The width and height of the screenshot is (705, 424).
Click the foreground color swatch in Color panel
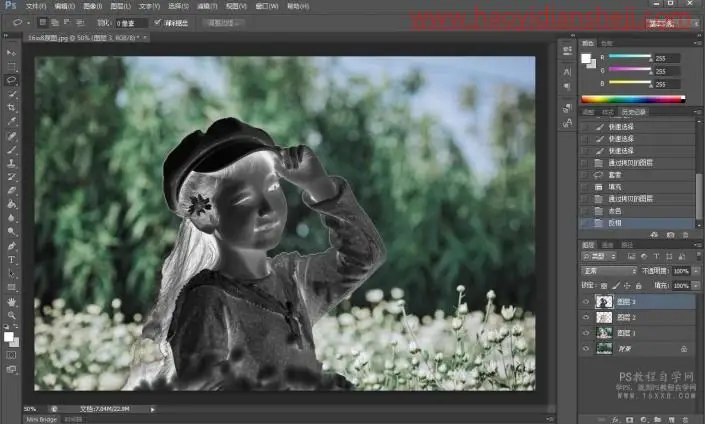click(x=585, y=58)
